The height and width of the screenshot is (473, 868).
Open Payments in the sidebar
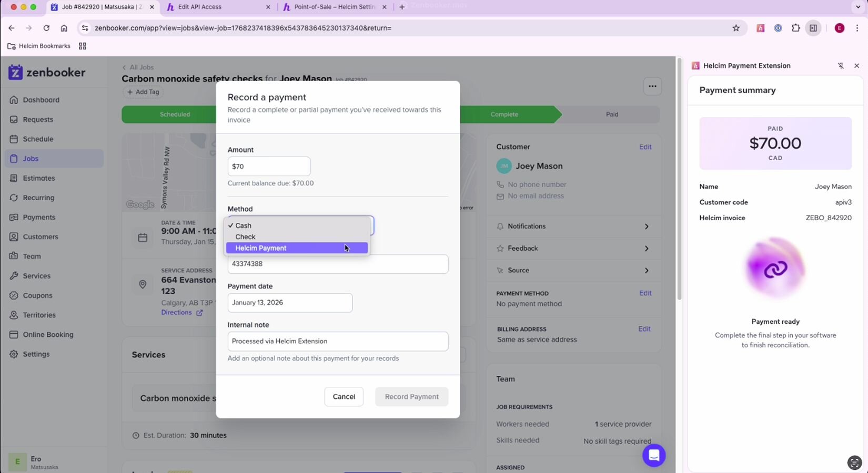(54, 217)
